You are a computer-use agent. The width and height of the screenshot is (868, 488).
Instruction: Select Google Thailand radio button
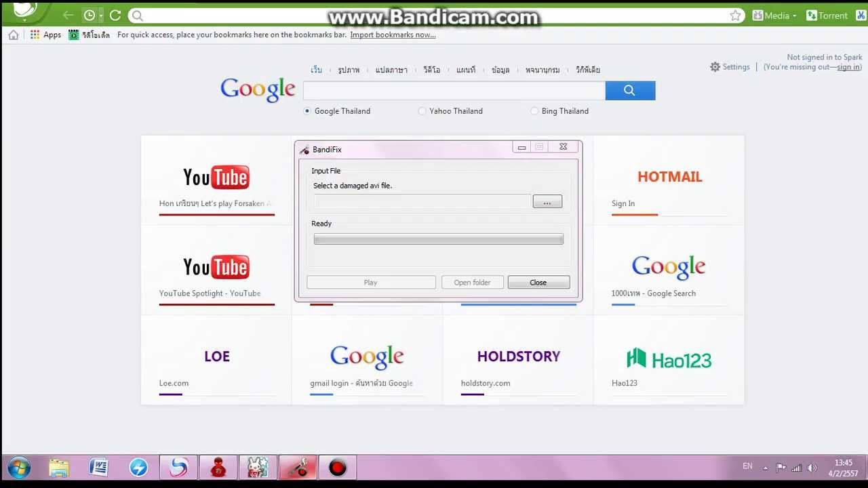(x=307, y=110)
